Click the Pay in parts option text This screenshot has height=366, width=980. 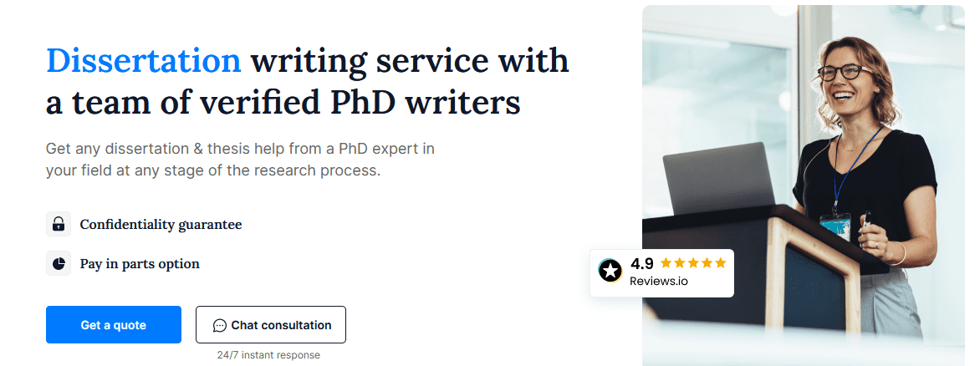pyautogui.click(x=140, y=263)
